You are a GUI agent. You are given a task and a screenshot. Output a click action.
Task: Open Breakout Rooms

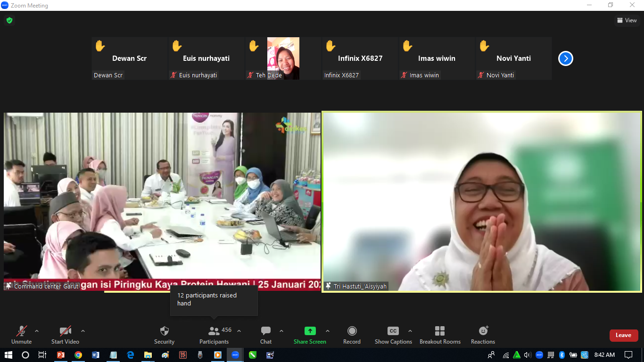click(440, 331)
